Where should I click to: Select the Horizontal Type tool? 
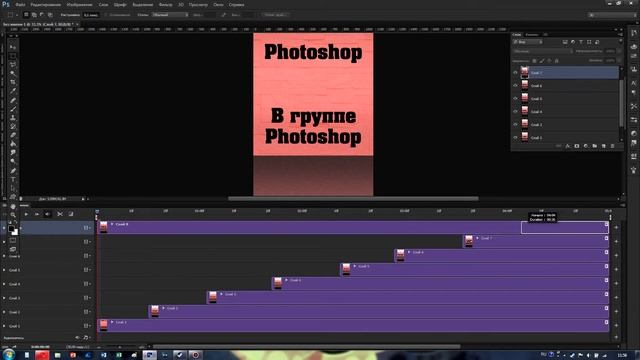tap(13, 180)
